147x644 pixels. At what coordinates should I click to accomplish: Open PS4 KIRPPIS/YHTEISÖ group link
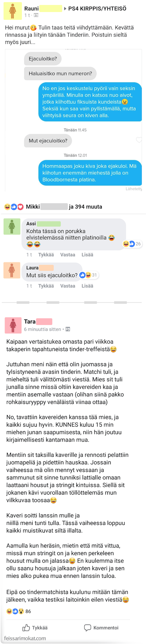click(97, 8)
